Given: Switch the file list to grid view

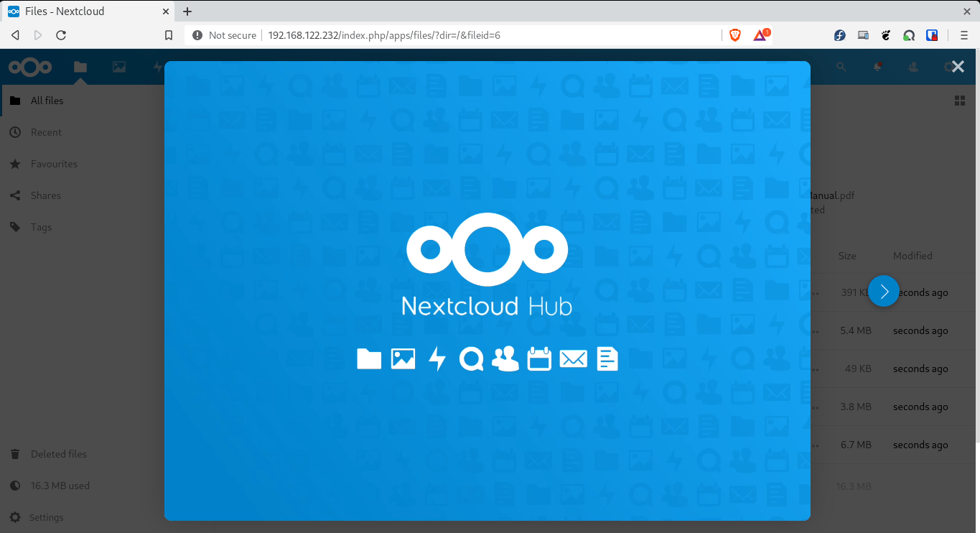Looking at the screenshot, I should (960, 101).
